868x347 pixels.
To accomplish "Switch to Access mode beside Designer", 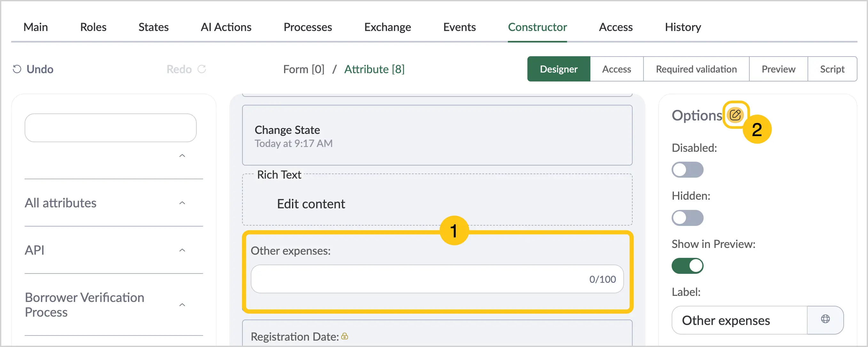I will [x=617, y=69].
